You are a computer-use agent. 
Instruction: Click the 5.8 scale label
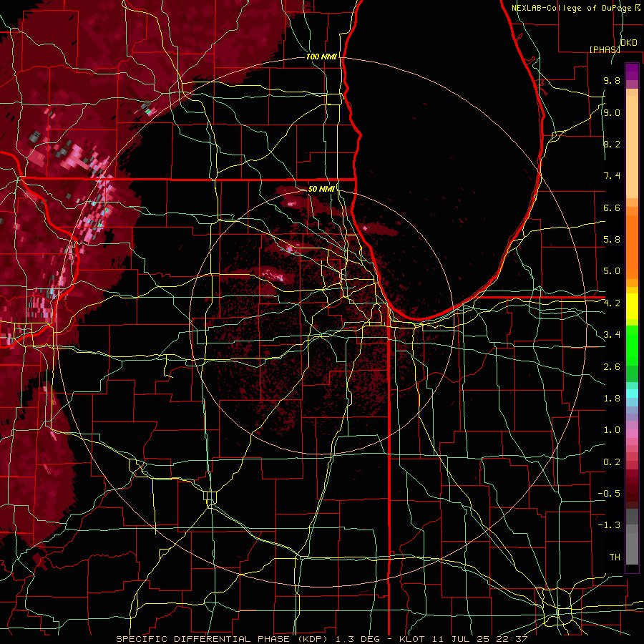612,240
